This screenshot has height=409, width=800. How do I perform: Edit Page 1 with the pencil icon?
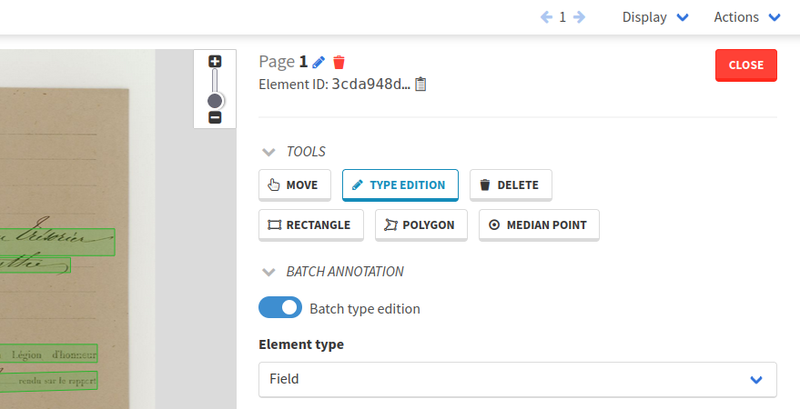pos(318,62)
